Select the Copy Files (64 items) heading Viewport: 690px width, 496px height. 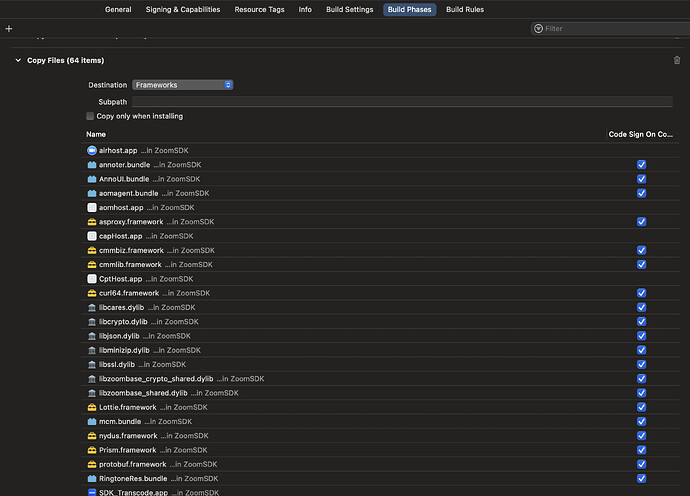(66, 60)
